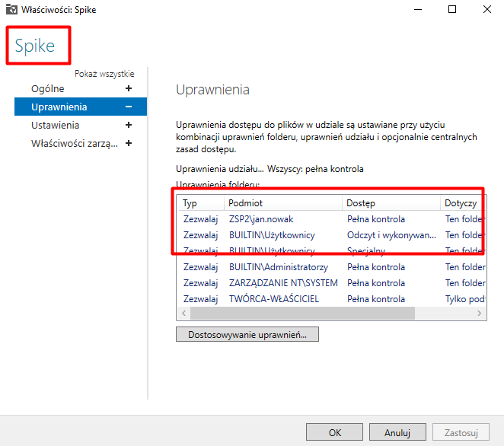The width and height of the screenshot is (504, 446).
Task: Open the Ogólne navigation item
Action: tap(48, 89)
